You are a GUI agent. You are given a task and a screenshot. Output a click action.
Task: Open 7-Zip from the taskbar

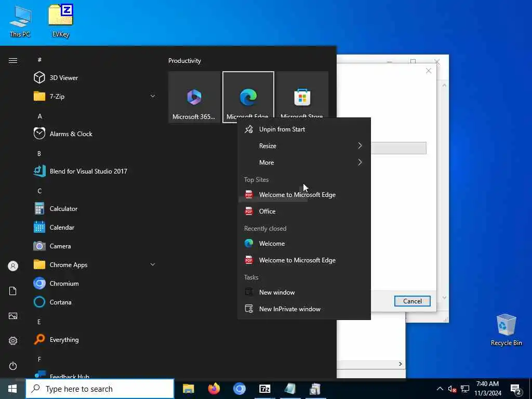pos(264,389)
